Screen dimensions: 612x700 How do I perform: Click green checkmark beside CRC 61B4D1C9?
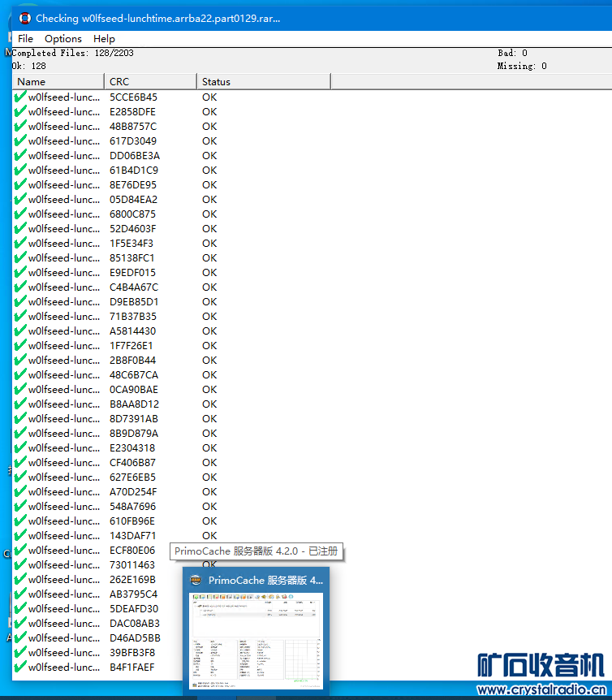point(20,170)
